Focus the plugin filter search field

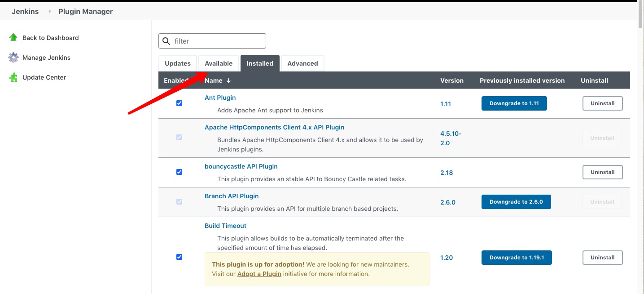[x=212, y=41]
